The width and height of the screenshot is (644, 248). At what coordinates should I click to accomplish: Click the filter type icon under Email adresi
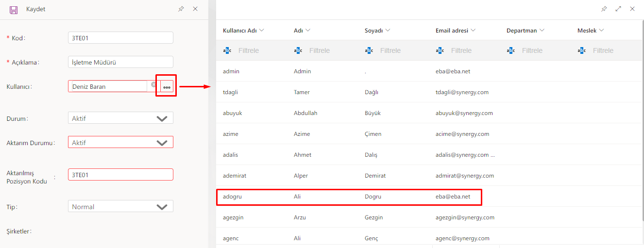pos(440,50)
